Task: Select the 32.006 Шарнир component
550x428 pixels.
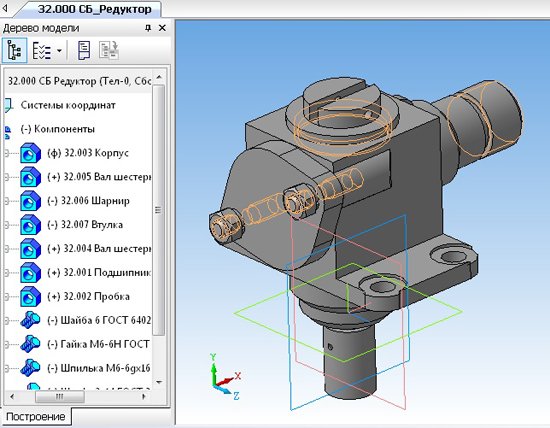Action: click(88, 201)
